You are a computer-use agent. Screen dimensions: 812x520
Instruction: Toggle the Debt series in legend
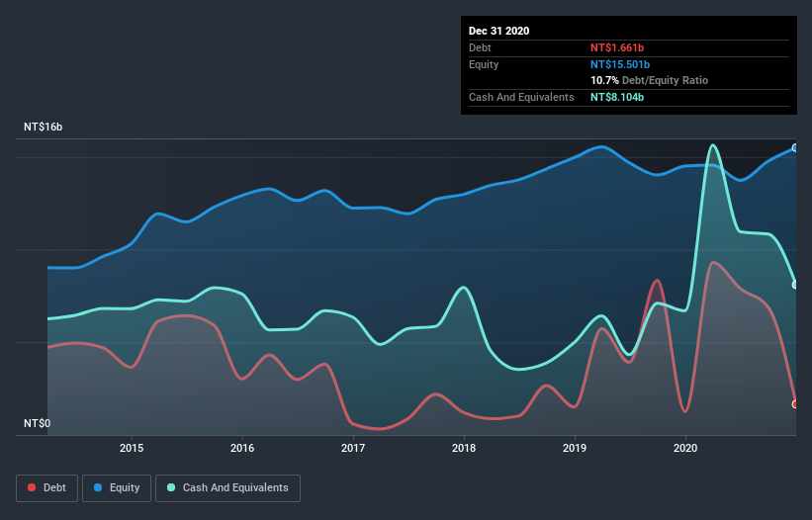(46, 488)
